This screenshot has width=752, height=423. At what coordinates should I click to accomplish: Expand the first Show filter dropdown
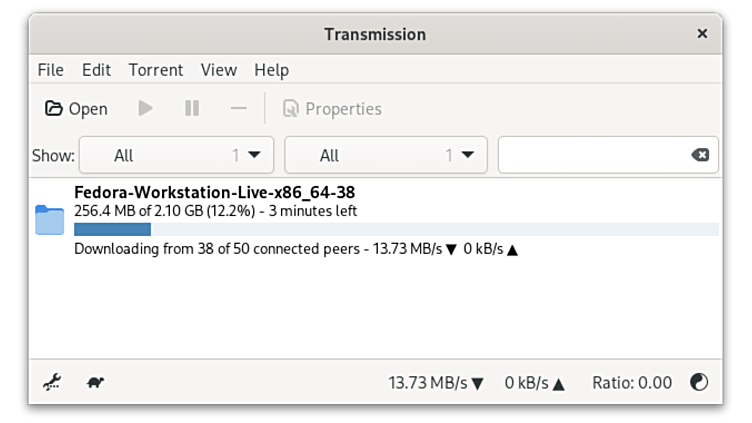[x=176, y=155]
